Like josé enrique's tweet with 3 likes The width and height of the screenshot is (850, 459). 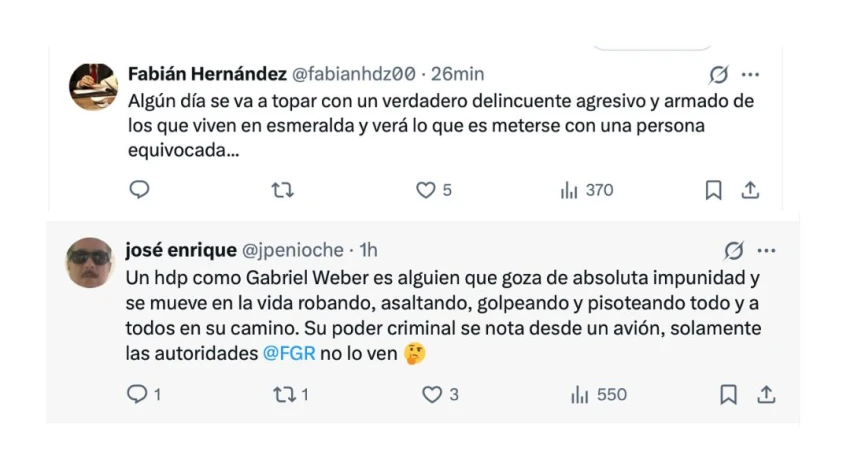pyautogui.click(x=432, y=395)
